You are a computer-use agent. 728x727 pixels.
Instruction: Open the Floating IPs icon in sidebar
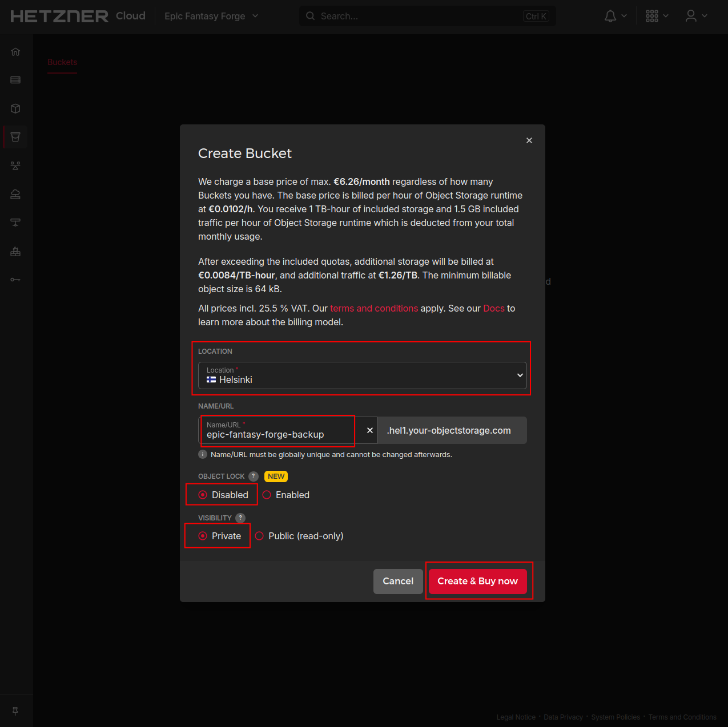(x=15, y=194)
